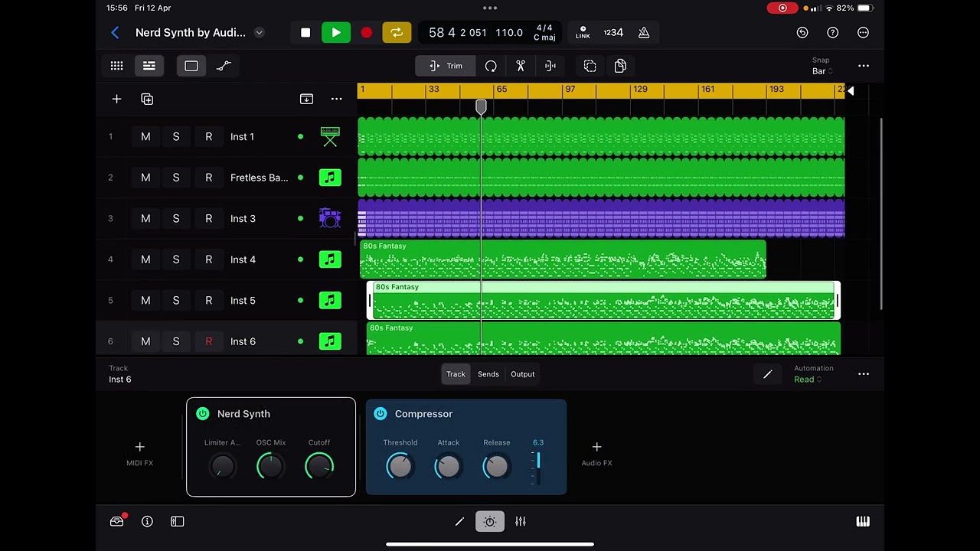Toggle the sidebar panel icon at bottom
The width and height of the screenshot is (980, 551).
(x=178, y=521)
